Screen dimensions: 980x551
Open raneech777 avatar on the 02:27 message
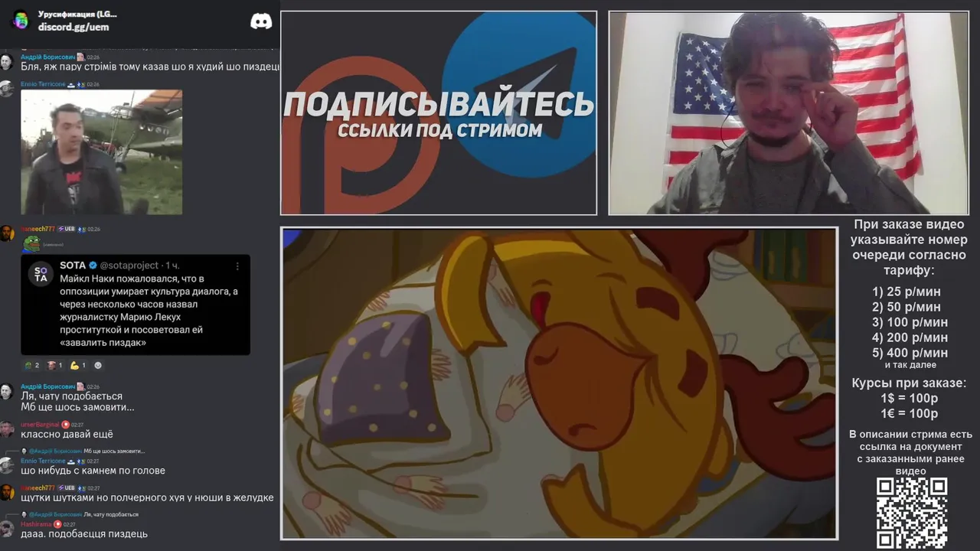click(7, 492)
